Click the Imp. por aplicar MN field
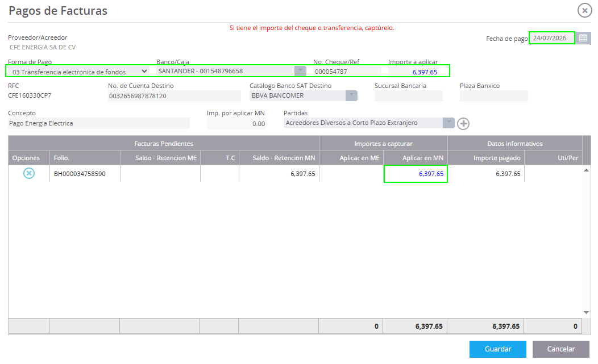 [x=236, y=123]
